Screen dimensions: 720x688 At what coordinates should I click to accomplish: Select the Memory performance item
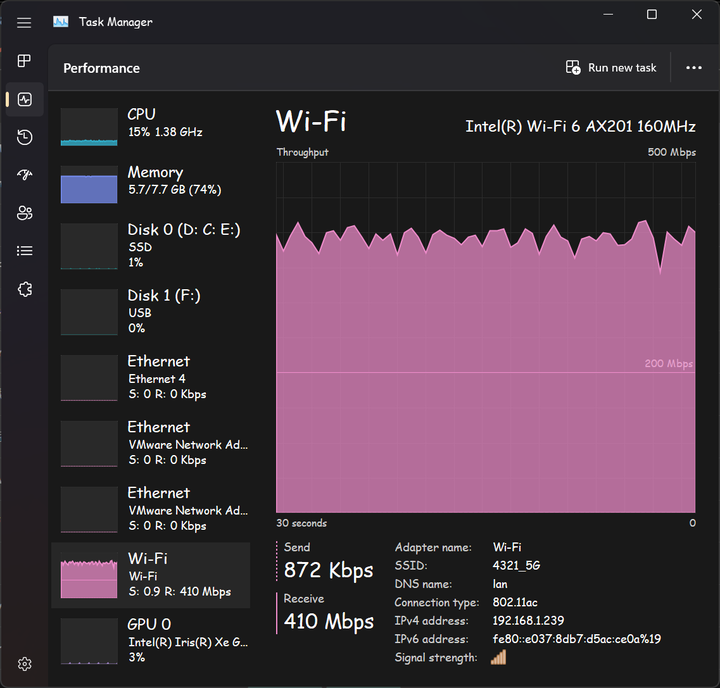tap(151, 184)
